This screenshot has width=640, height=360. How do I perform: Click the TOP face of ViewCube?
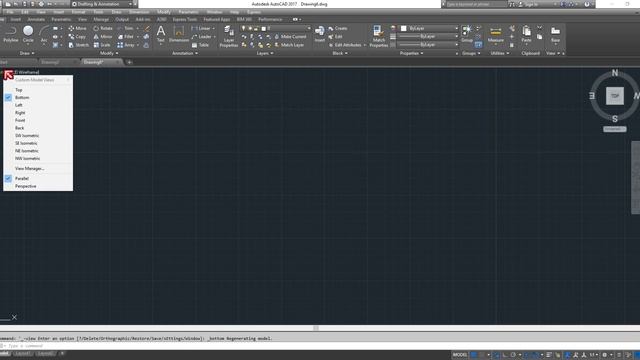pos(615,96)
